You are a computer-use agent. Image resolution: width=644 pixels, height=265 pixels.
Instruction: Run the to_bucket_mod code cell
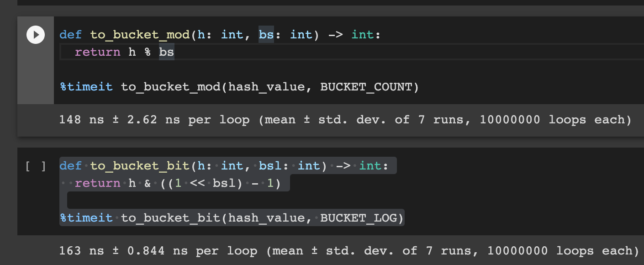pyautogui.click(x=36, y=35)
